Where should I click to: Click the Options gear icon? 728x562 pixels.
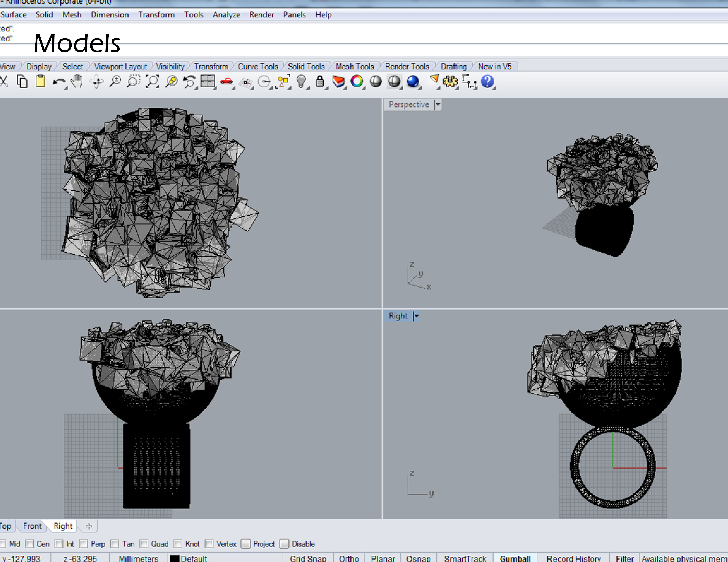tap(450, 82)
